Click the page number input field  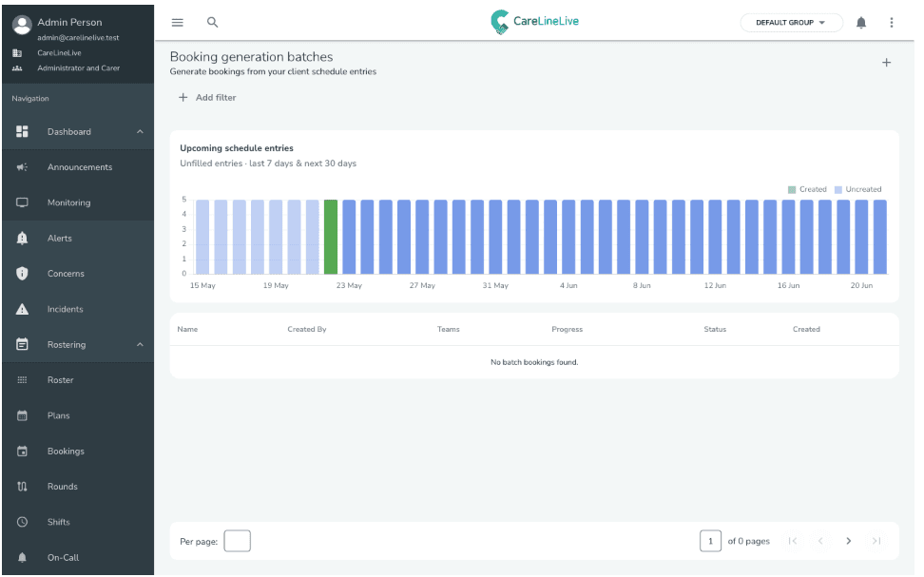coord(710,541)
